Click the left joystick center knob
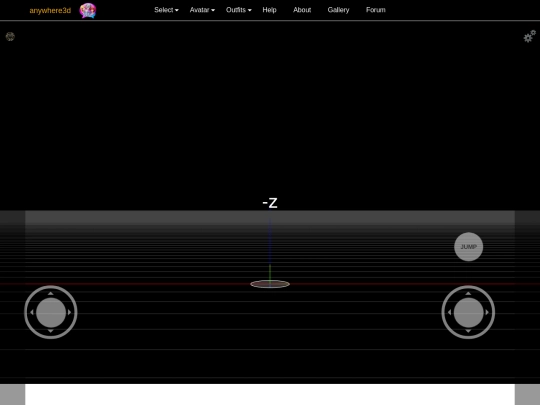540x405 pixels. (x=51, y=312)
